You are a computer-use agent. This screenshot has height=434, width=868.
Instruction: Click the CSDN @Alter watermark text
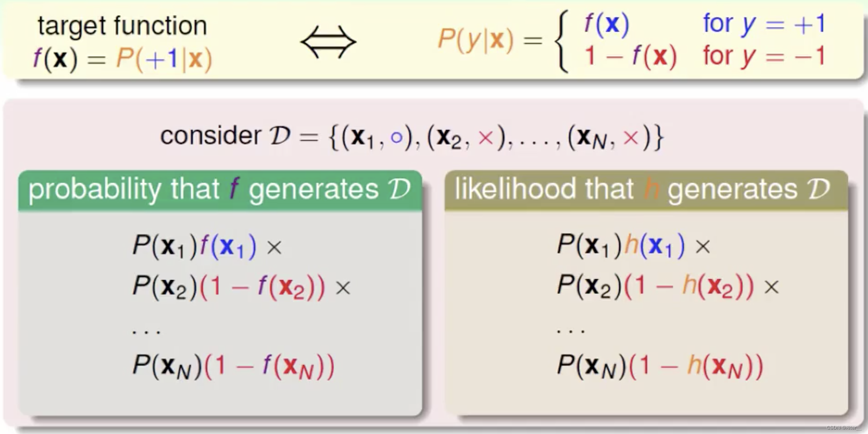pos(843,428)
